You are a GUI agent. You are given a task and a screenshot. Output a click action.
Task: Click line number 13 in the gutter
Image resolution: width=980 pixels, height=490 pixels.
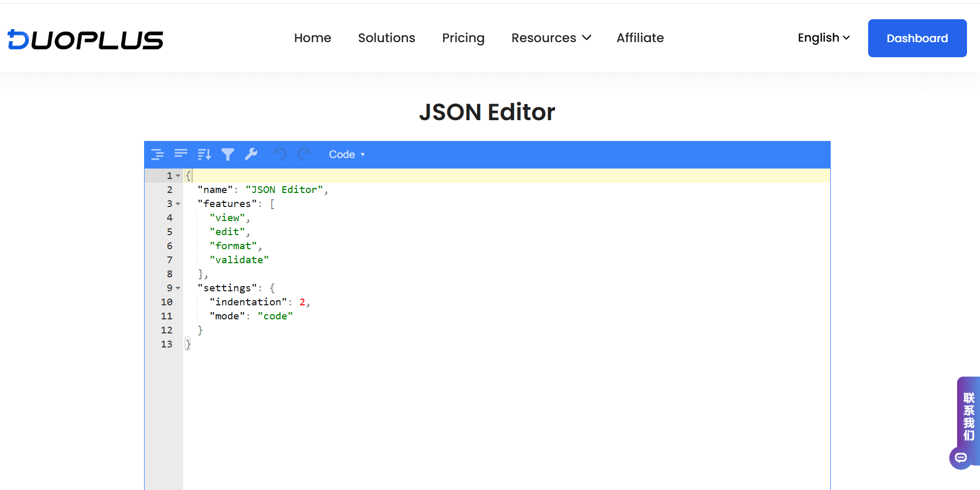pyautogui.click(x=166, y=344)
